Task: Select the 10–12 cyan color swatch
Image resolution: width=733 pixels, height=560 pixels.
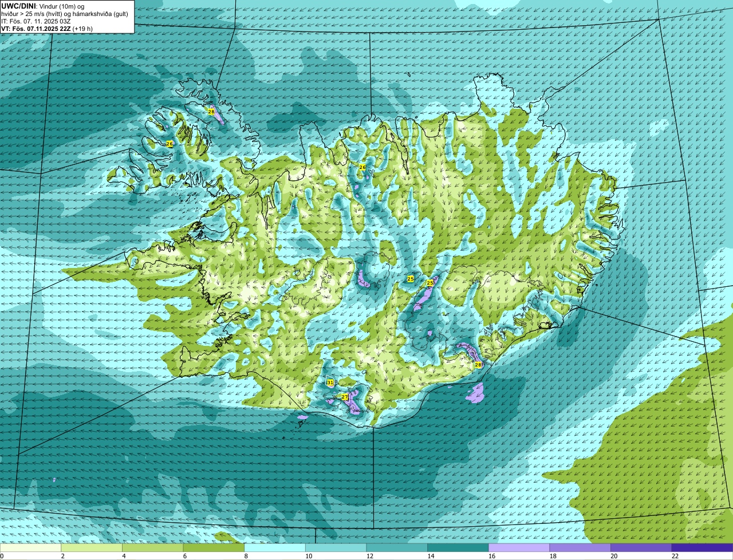Action: [x=336, y=547]
